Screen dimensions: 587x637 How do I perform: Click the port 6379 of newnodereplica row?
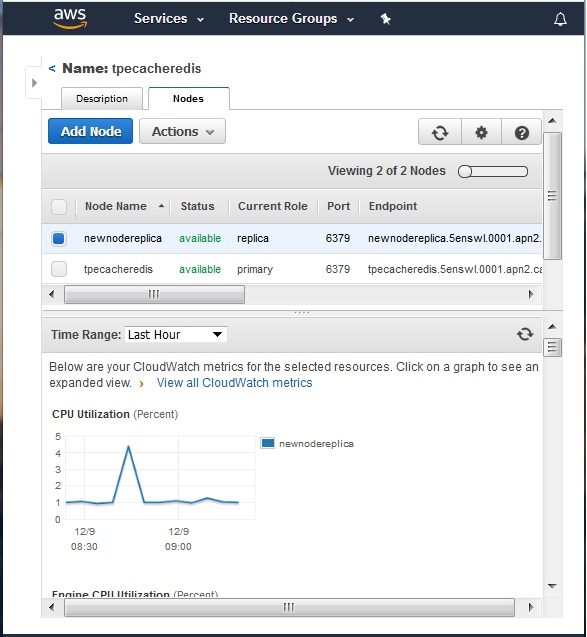click(338, 238)
